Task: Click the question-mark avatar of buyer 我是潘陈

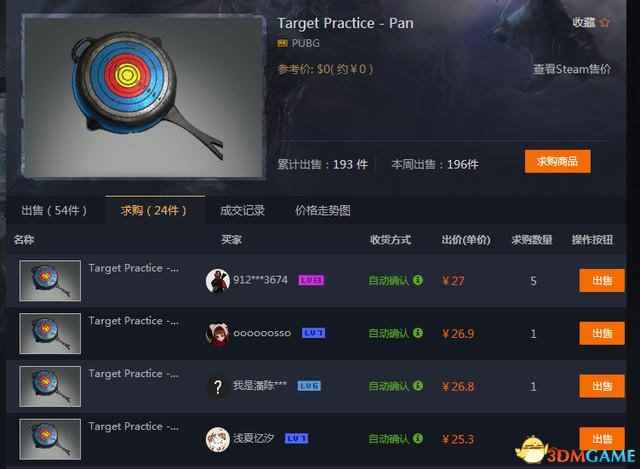Action: pos(218,386)
